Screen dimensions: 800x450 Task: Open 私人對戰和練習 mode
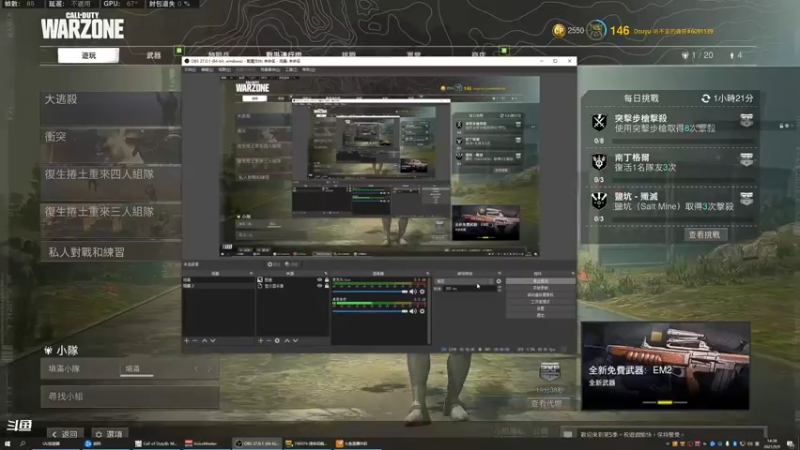(x=111, y=252)
